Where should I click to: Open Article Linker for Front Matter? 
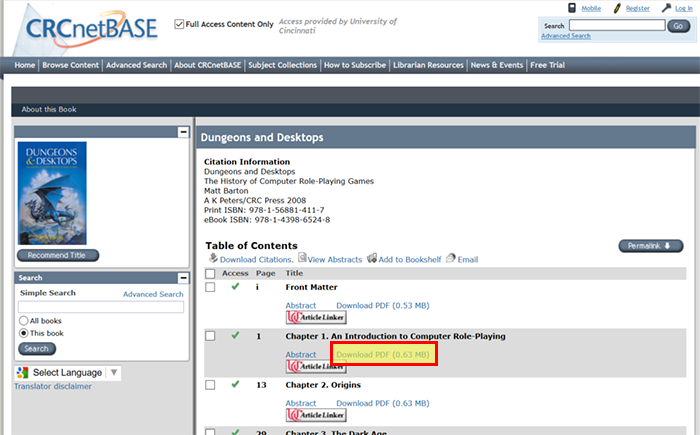(x=316, y=317)
